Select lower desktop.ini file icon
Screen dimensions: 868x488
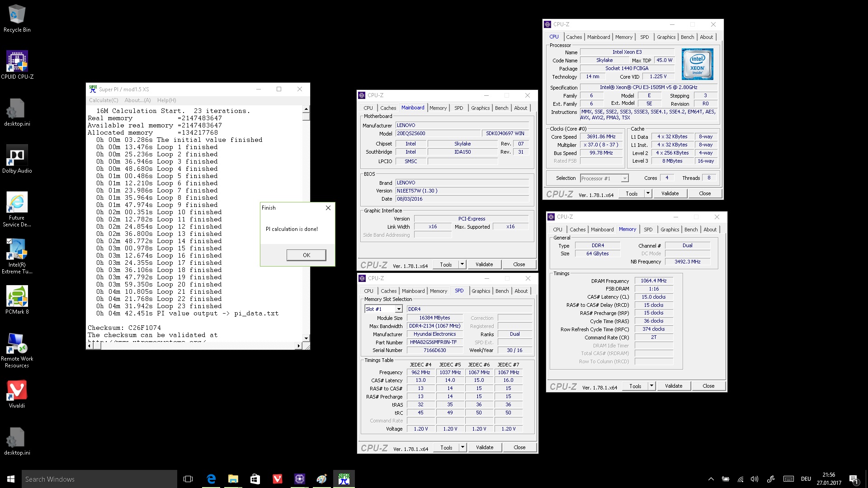click(x=17, y=441)
